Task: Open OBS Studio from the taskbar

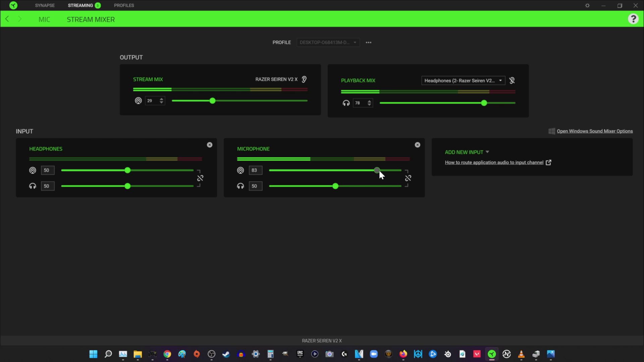Action: pos(211,354)
